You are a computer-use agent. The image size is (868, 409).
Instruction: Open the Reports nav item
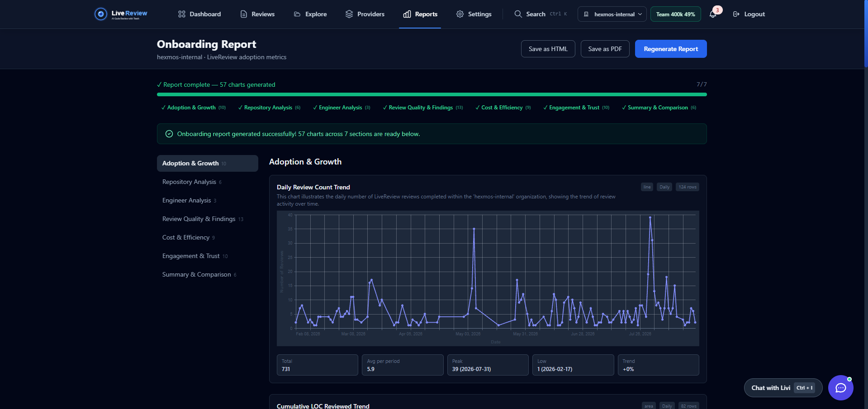(x=420, y=14)
